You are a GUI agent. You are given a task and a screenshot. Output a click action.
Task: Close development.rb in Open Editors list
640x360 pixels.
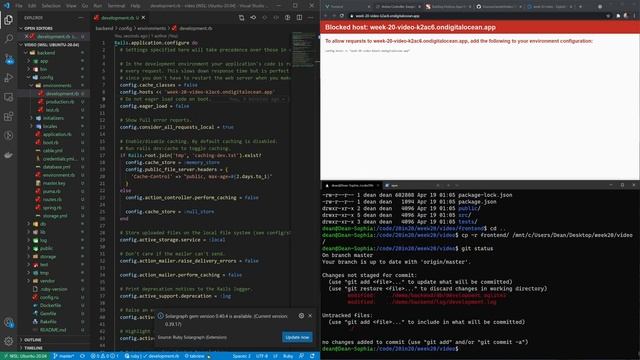[x=27, y=36]
